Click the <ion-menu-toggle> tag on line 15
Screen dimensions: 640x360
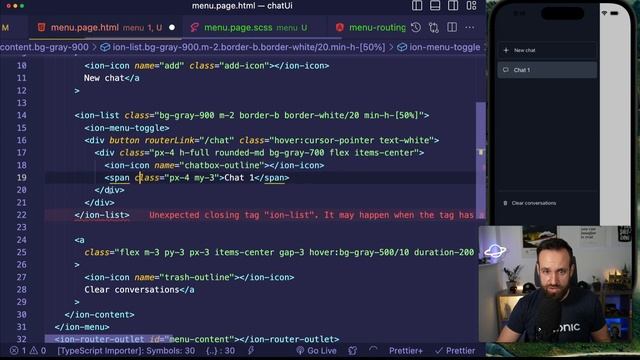click(x=127, y=128)
